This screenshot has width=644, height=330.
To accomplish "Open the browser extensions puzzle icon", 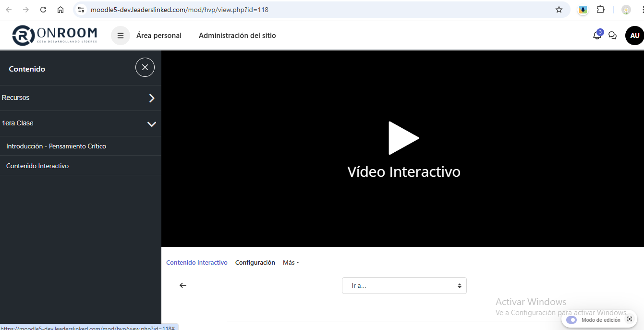I will coord(600,10).
